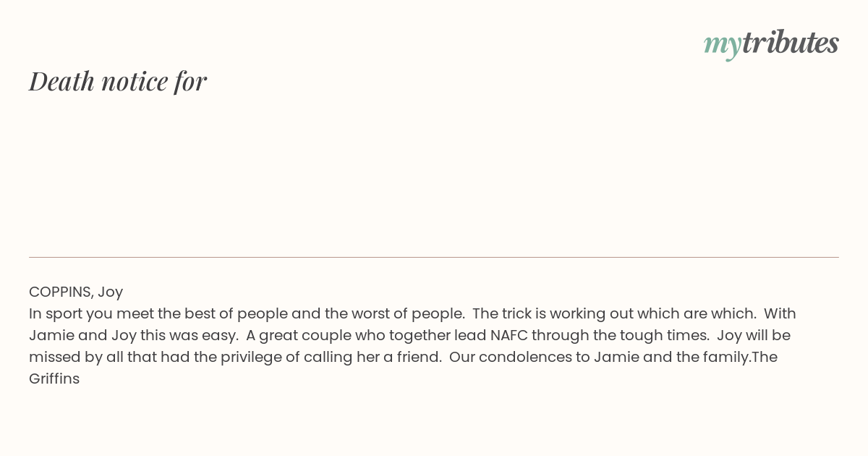Image resolution: width=868 pixels, height=456 pixels.
Task: Click "With" at end of first line
Action: [x=780, y=313]
